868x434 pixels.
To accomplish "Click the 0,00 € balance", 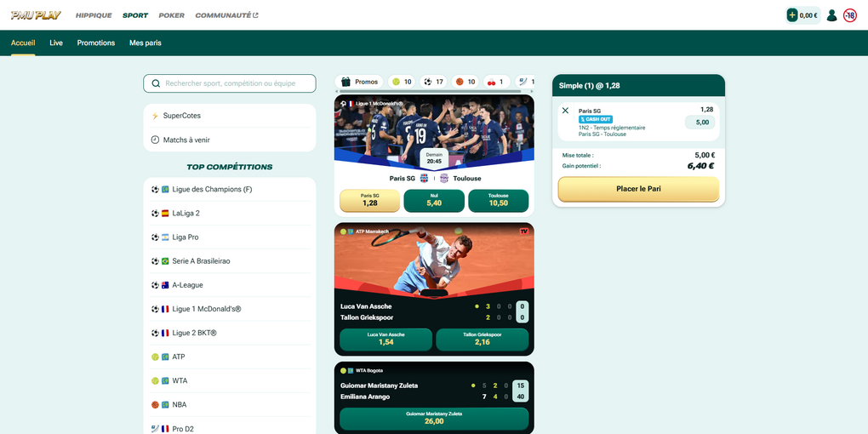I will [x=808, y=15].
